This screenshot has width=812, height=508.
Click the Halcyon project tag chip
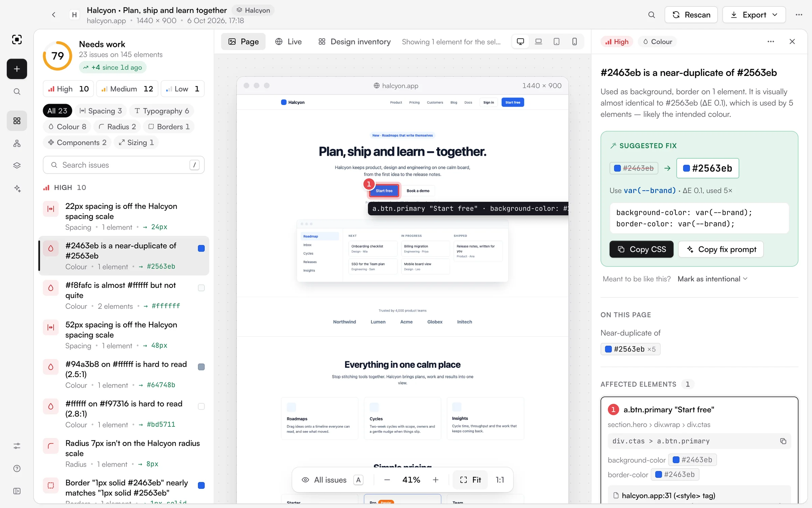tap(253, 10)
